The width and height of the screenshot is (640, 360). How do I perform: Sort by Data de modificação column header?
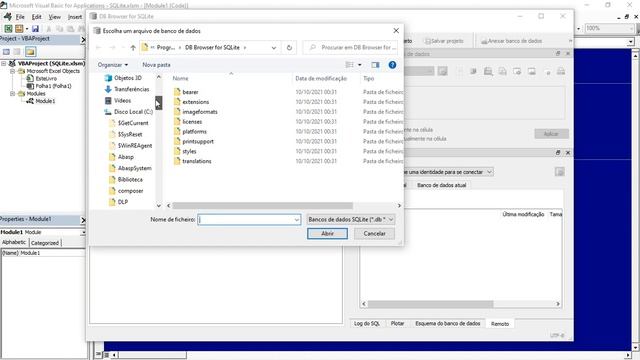pyautogui.click(x=321, y=78)
